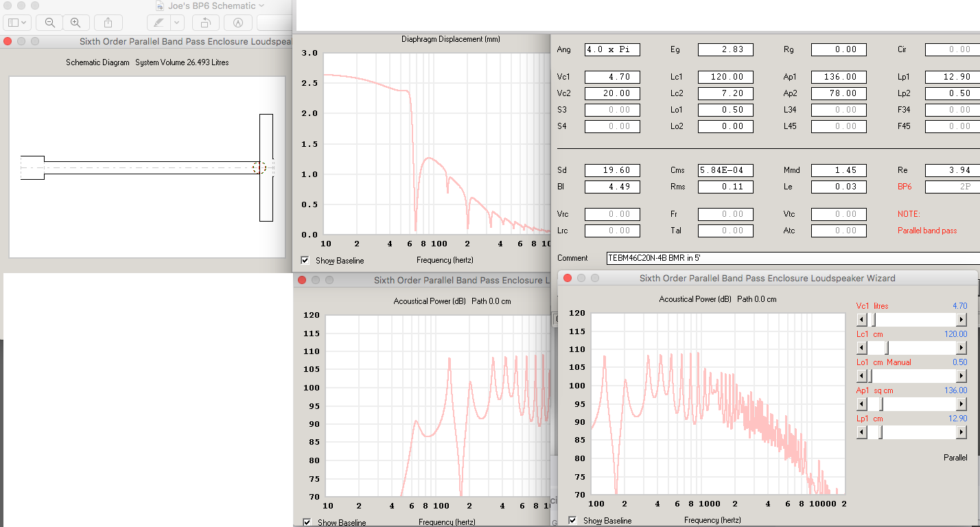Viewport: 980px width, 527px height.
Task: Click the Lp2 input field showing 0.50
Action: click(953, 93)
